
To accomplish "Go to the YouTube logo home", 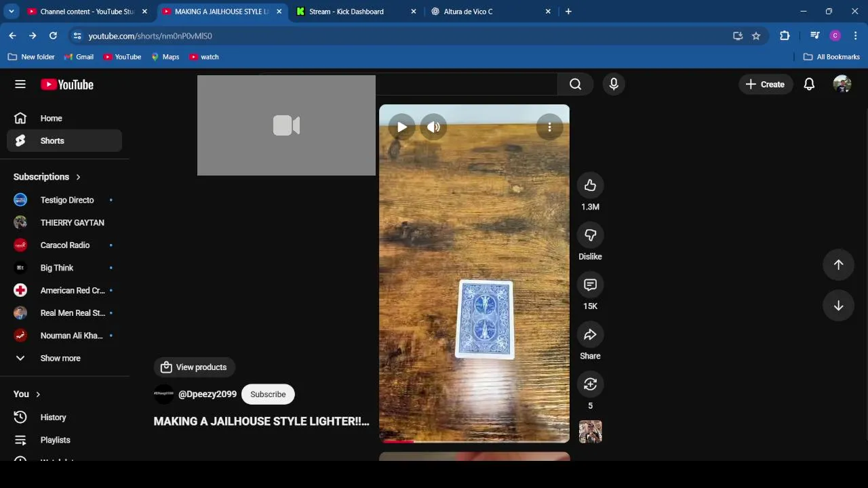I will tap(67, 85).
